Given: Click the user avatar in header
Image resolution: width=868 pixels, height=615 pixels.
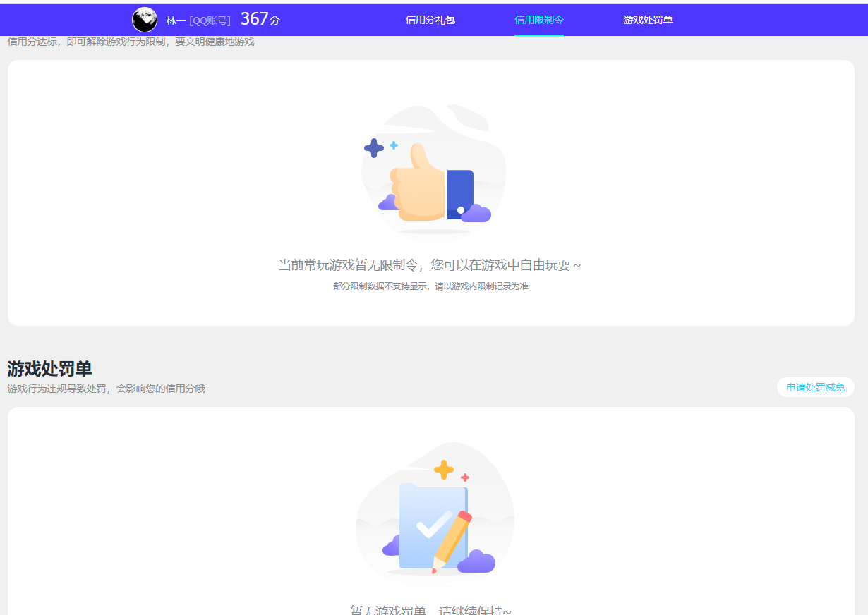Looking at the screenshot, I should (x=145, y=20).
